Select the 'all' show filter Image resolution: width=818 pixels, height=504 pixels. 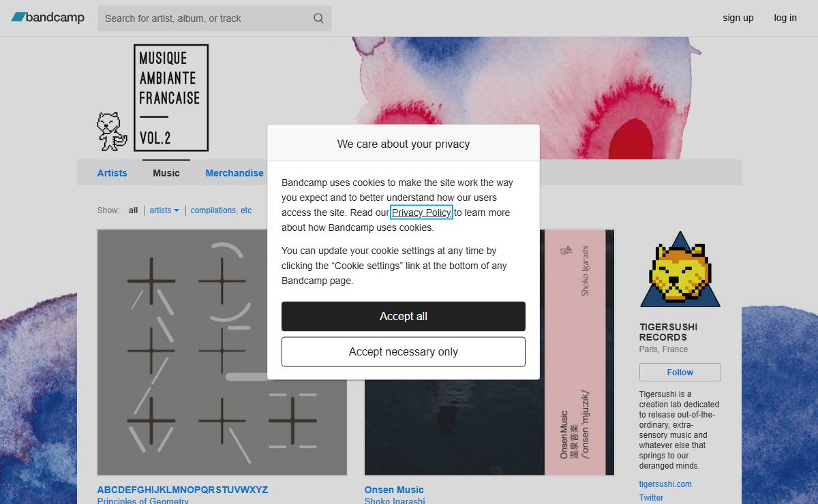click(134, 210)
